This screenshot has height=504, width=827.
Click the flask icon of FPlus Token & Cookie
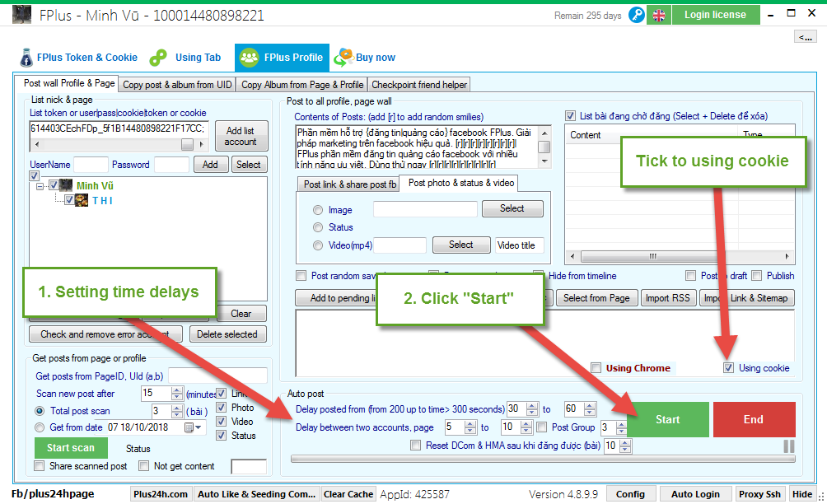click(26, 57)
